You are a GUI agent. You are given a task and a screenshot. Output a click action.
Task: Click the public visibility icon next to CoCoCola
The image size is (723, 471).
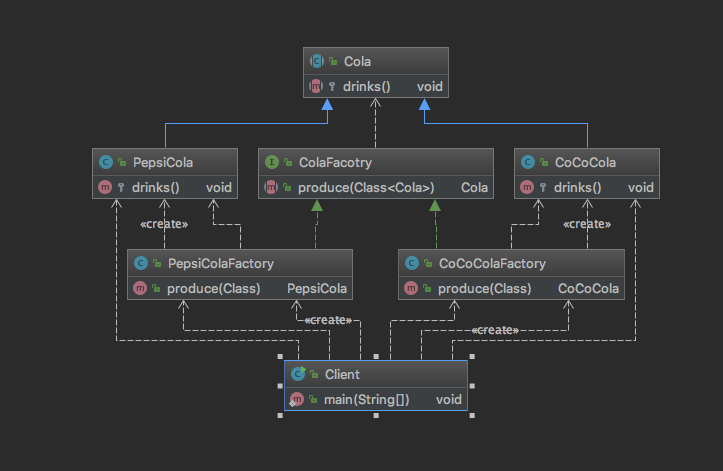pos(544,162)
